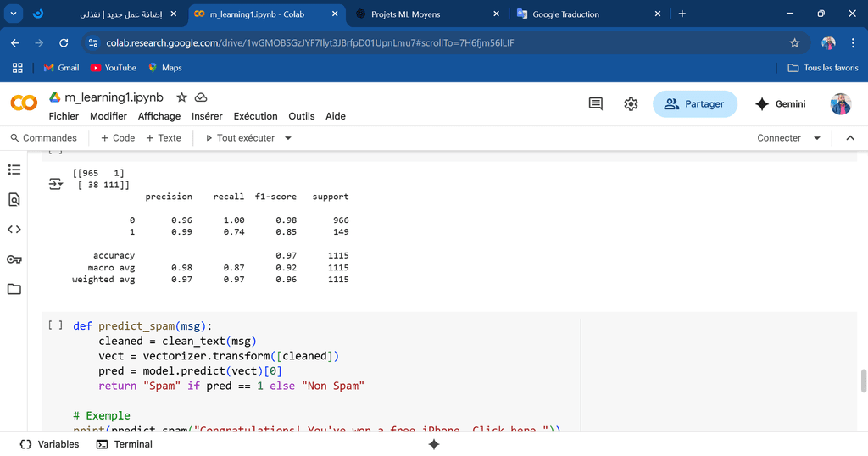This screenshot has height=456, width=868.
Task: Expand Tout exécuter dropdown arrow
Action: pyautogui.click(x=288, y=138)
